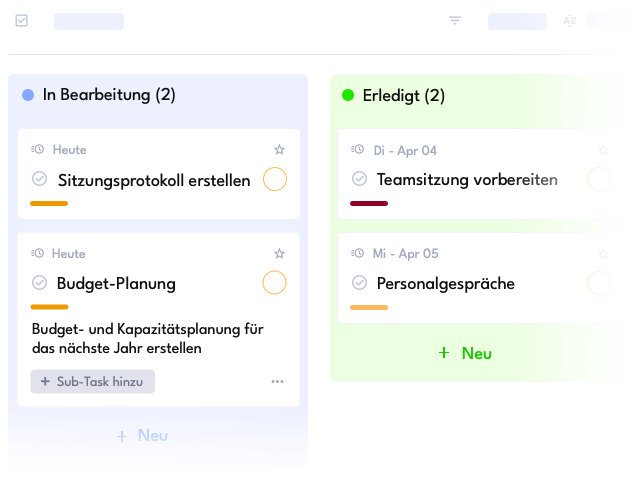Click the A-Z sort icon
The height and width of the screenshot is (480, 640).
pos(569,20)
